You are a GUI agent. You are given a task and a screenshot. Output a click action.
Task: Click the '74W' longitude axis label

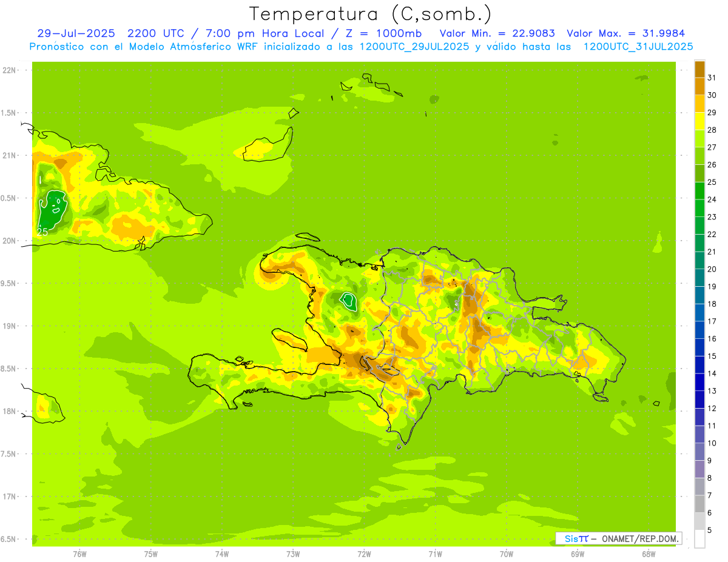coord(221,554)
